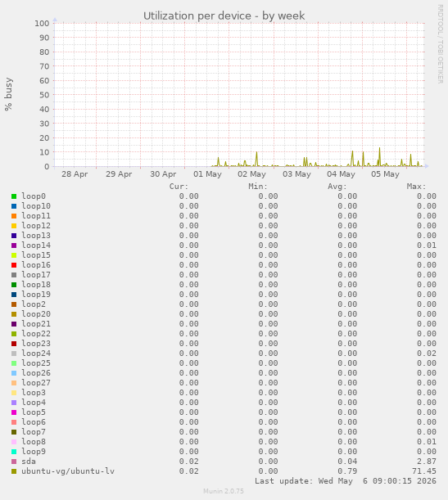
Task: Click the loop4 legend label
Action: tap(34, 403)
